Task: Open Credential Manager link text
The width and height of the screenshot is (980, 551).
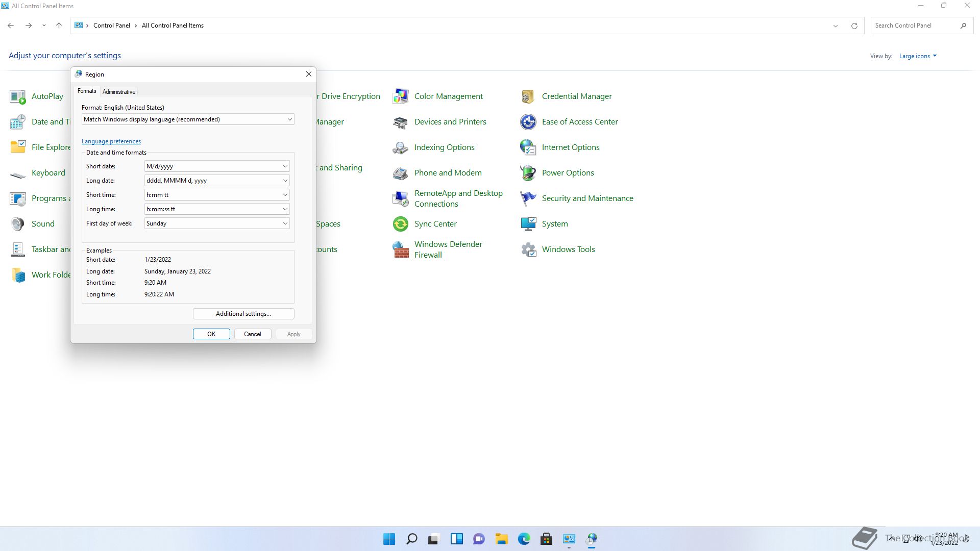Action: 577,96
